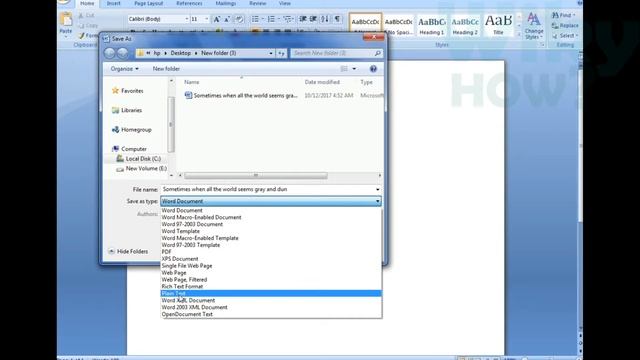Click the Change Styles icon

click(534, 19)
